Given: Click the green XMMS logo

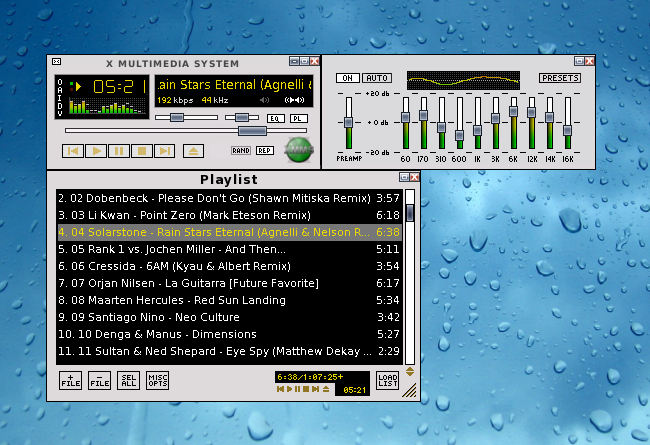Looking at the screenshot, I should (299, 150).
